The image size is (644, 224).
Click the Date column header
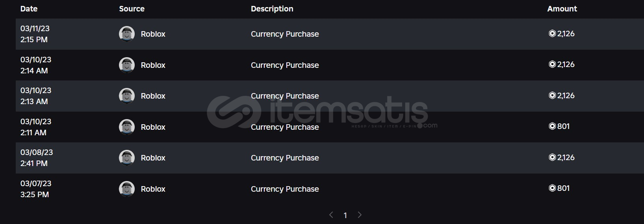[29, 9]
